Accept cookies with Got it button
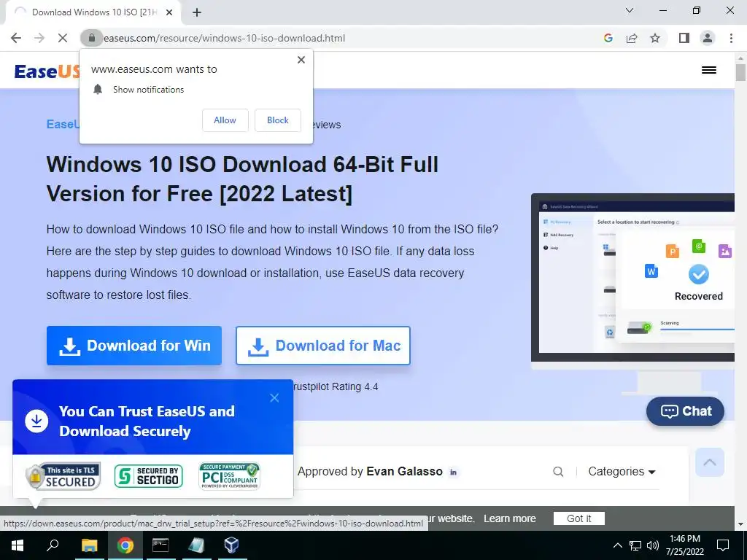The width and height of the screenshot is (747, 560). click(x=578, y=518)
